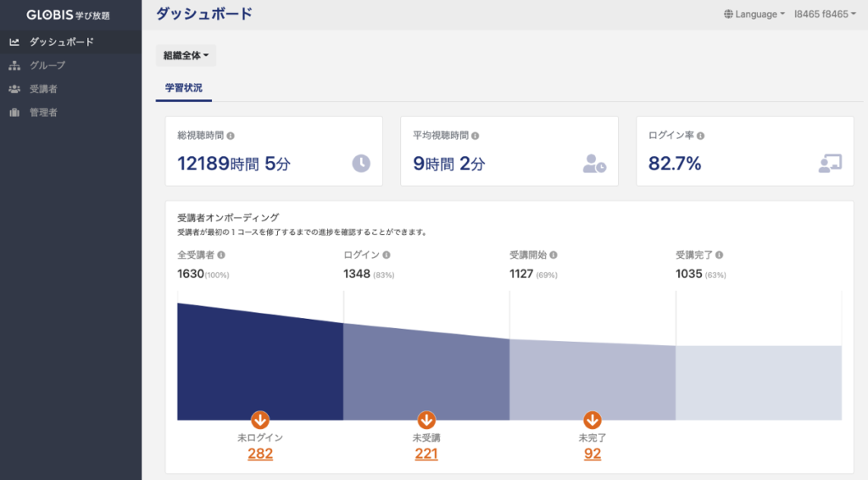Open グループ in the sidebar

(x=47, y=65)
